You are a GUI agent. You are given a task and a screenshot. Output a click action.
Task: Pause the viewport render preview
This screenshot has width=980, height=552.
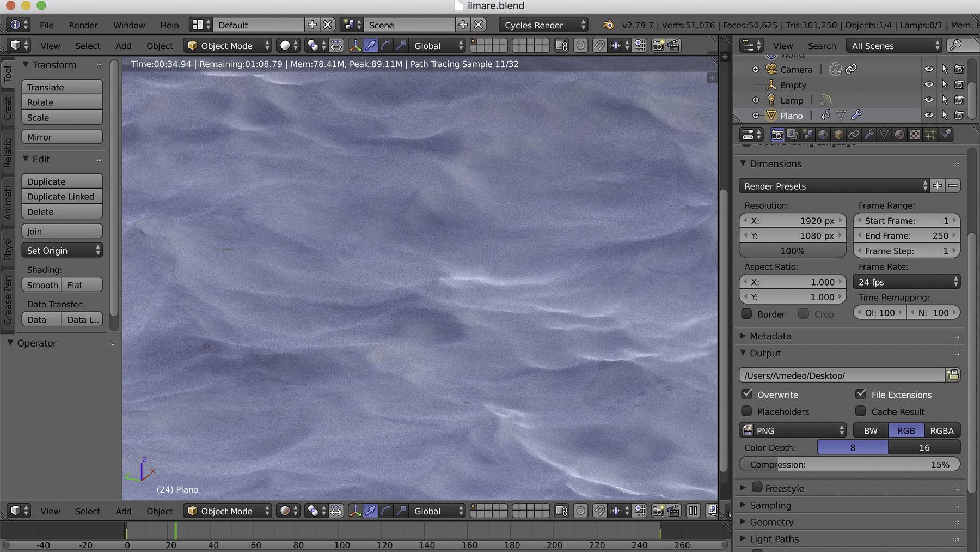(693, 511)
